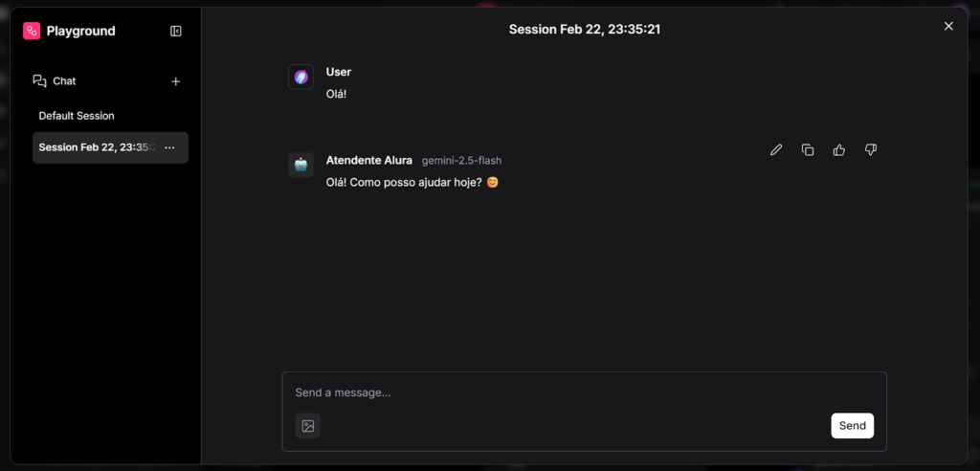Open session options ellipsis menu

(169, 147)
